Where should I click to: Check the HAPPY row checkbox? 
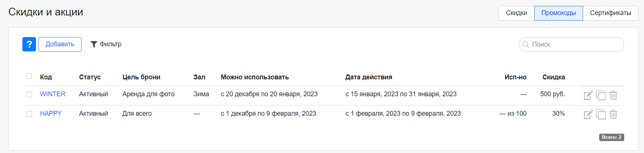29,114
